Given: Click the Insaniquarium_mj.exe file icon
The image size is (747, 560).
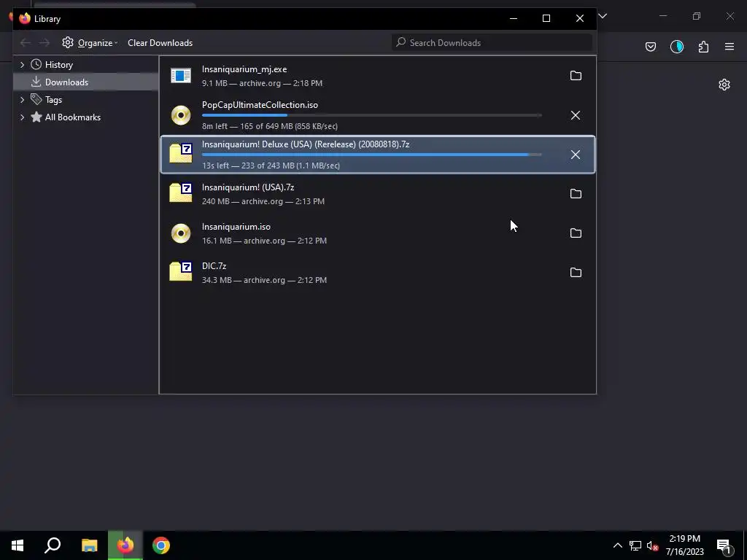Looking at the screenshot, I should coord(181,75).
